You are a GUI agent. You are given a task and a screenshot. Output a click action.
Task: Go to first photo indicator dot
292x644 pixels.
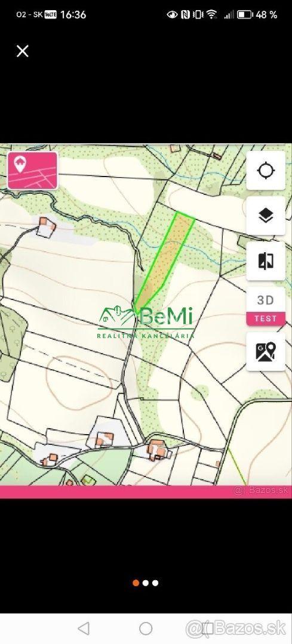(x=136, y=583)
